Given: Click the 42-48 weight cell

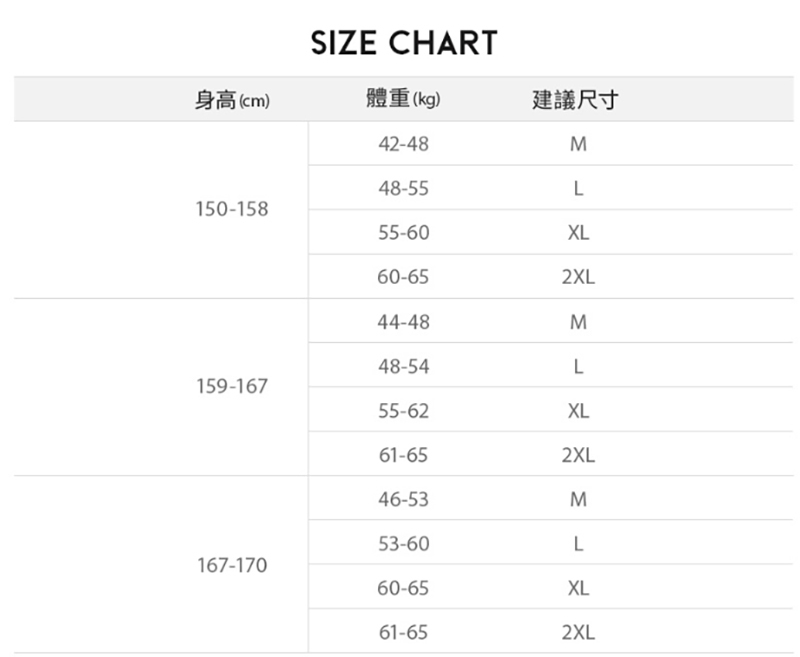Looking at the screenshot, I should point(403,144).
